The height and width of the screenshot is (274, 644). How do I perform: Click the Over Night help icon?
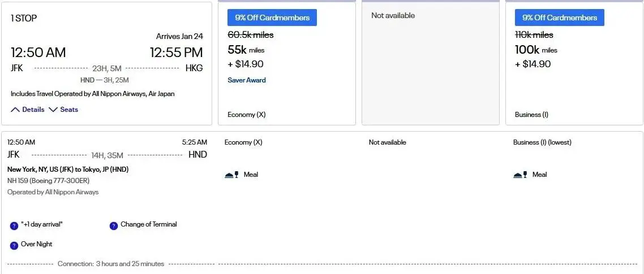point(14,245)
